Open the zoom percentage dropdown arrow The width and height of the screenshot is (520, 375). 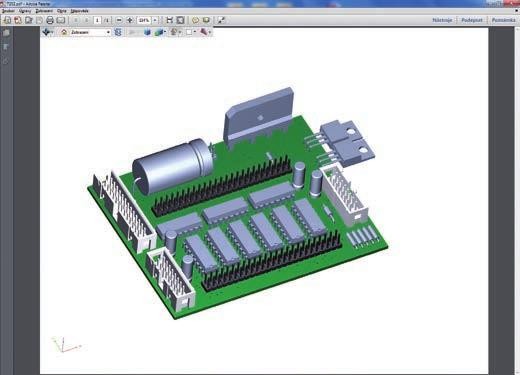[155, 20]
